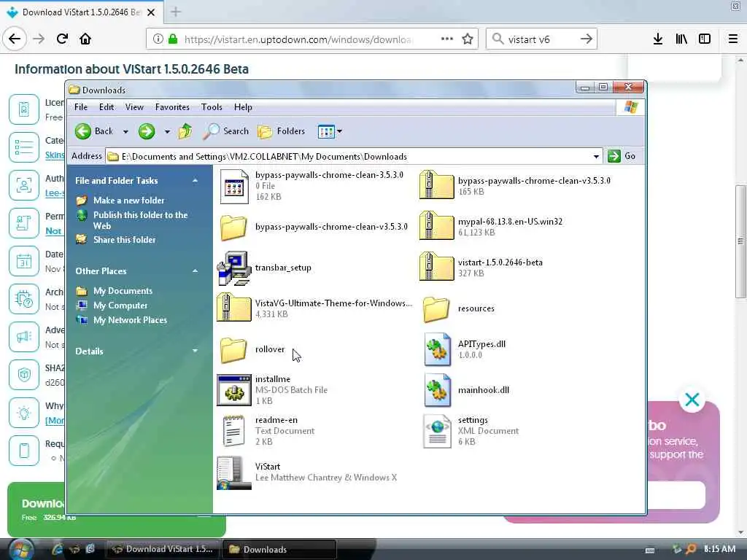The image size is (747, 560).
Task: Toggle Firefox sidebar icon
Action: click(705, 39)
